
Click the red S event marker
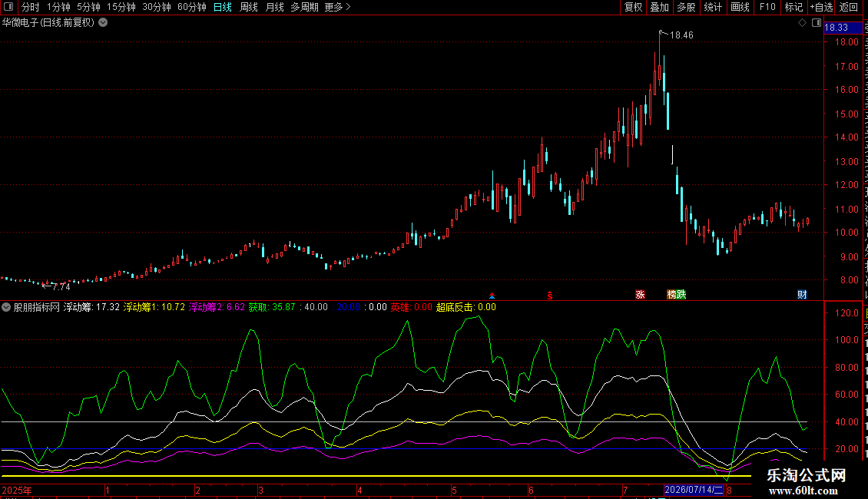point(550,296)
